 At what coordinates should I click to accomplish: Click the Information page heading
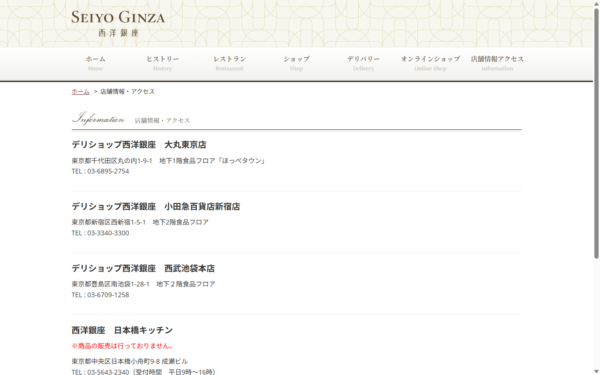coord(98,118)
